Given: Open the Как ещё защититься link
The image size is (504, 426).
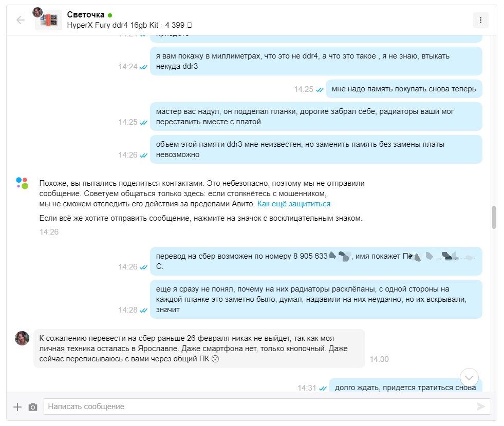Looking at the screenshot, I should (294, 204).
